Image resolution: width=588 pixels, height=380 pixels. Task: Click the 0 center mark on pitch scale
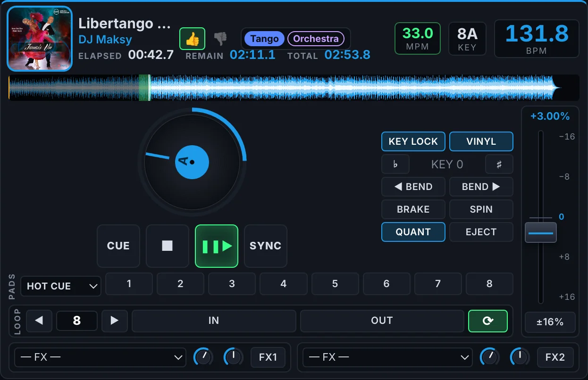click(562, 217)
